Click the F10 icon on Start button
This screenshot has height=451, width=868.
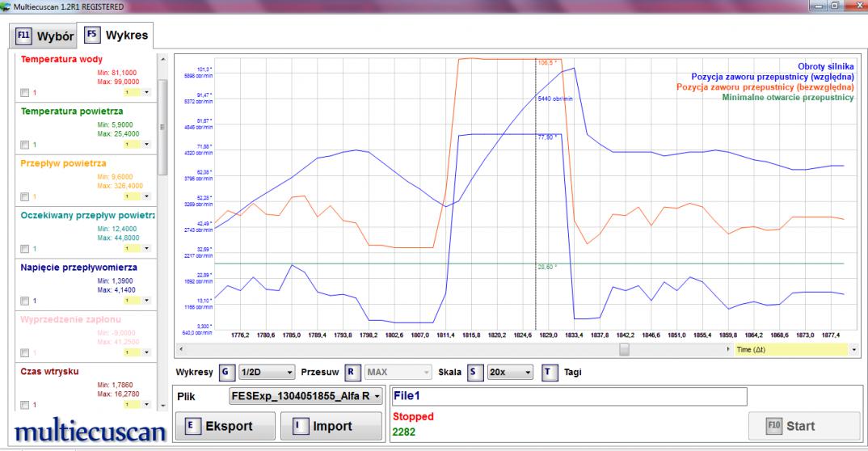774,426
